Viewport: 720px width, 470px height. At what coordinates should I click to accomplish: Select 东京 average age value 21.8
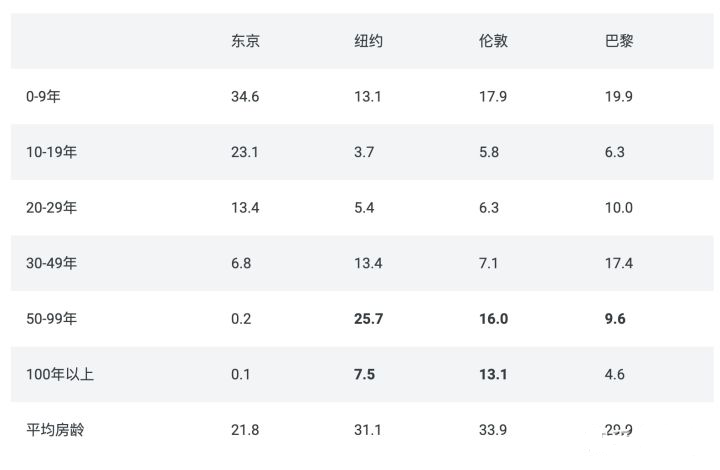245,430
